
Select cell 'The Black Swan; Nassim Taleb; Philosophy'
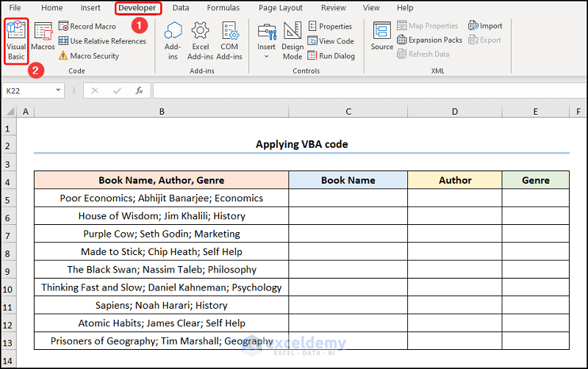coord(162,270)
